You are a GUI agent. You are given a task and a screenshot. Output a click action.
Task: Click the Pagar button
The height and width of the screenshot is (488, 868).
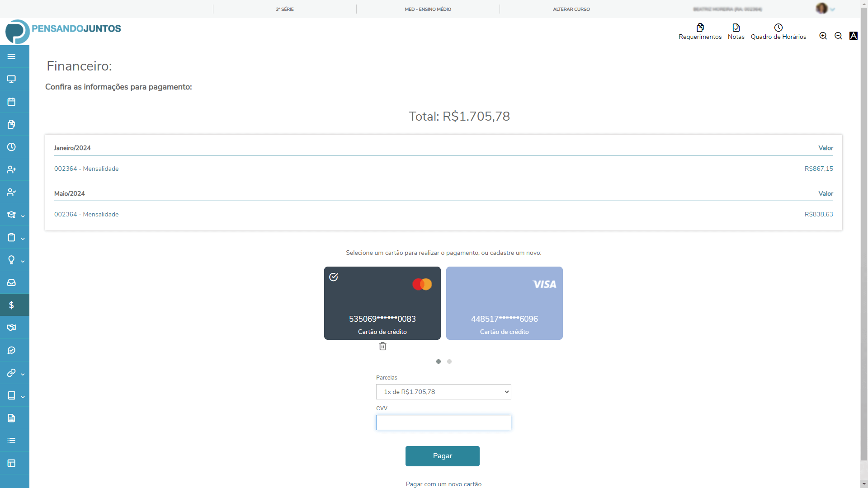(x=442, y=456)
